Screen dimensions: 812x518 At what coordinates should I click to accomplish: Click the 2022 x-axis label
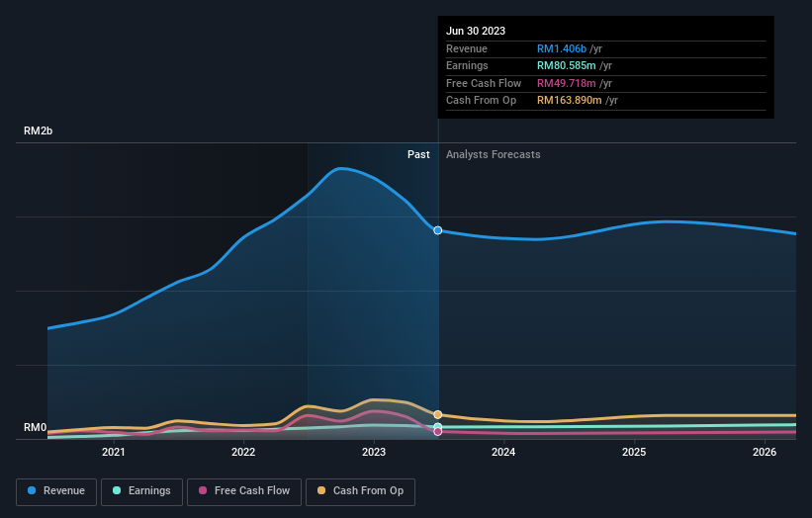pyautogui.click(x=243, y=452)
